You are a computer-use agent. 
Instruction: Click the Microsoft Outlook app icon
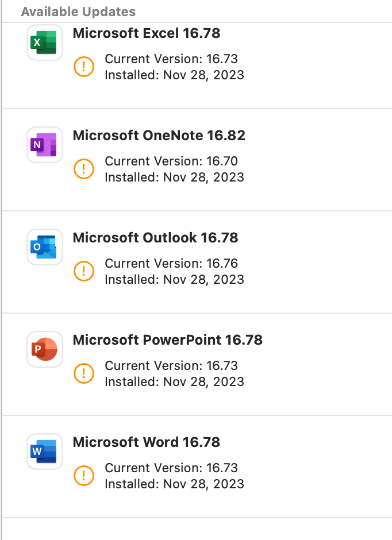pos(44,246)
